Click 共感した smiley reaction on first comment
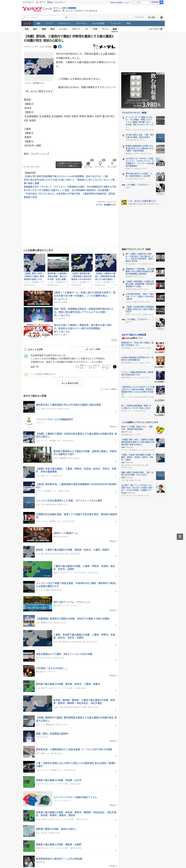This screenshot has width=186, height=868. click(77, 367)
